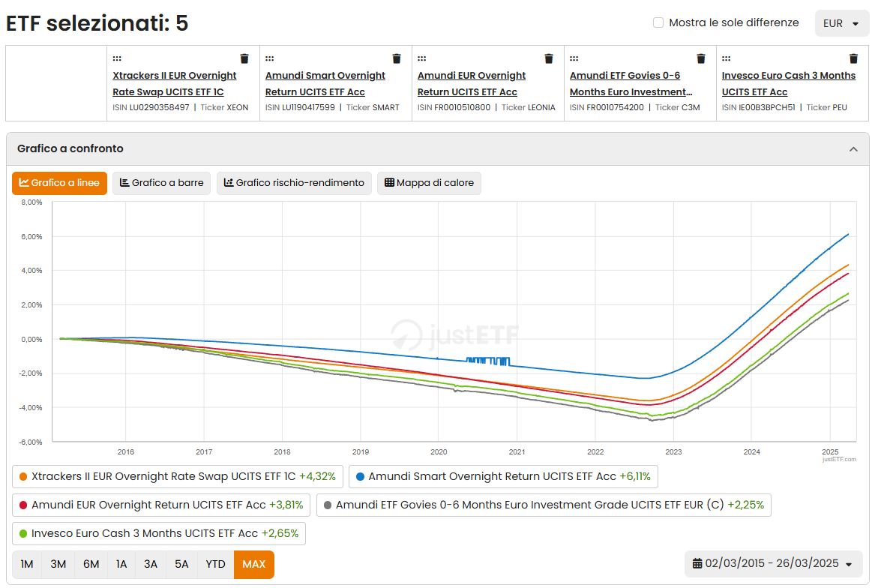Set chart period to 6M
The height and width of the screenshot is (588, 875).
coord(91,565)
